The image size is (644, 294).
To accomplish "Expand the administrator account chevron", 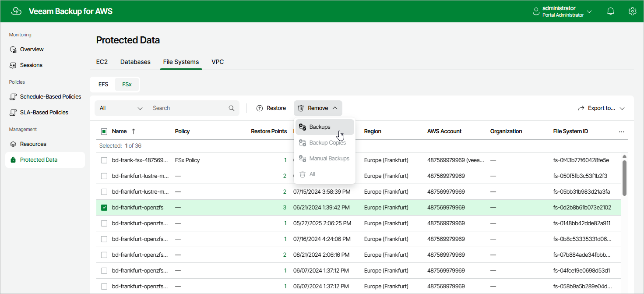I will [589, 12].
